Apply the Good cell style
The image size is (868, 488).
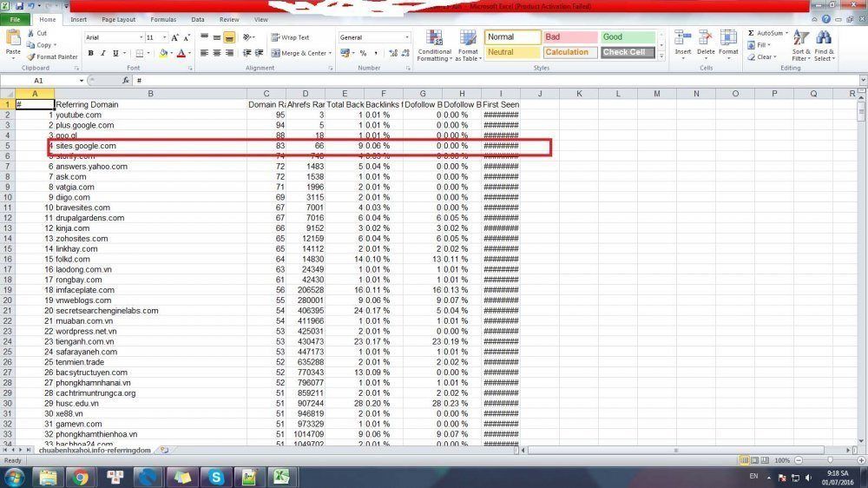(x=628, y=37)
